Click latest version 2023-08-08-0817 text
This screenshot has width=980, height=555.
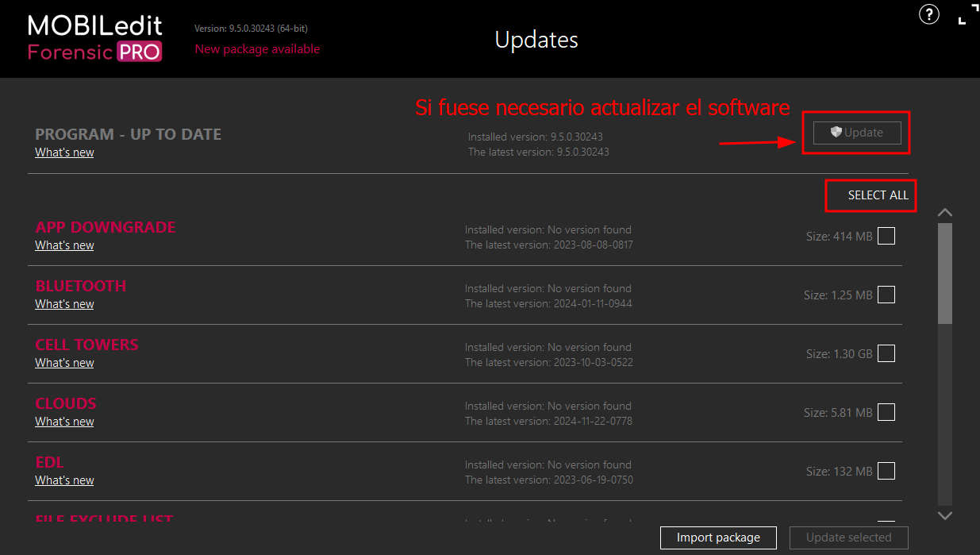549,245
